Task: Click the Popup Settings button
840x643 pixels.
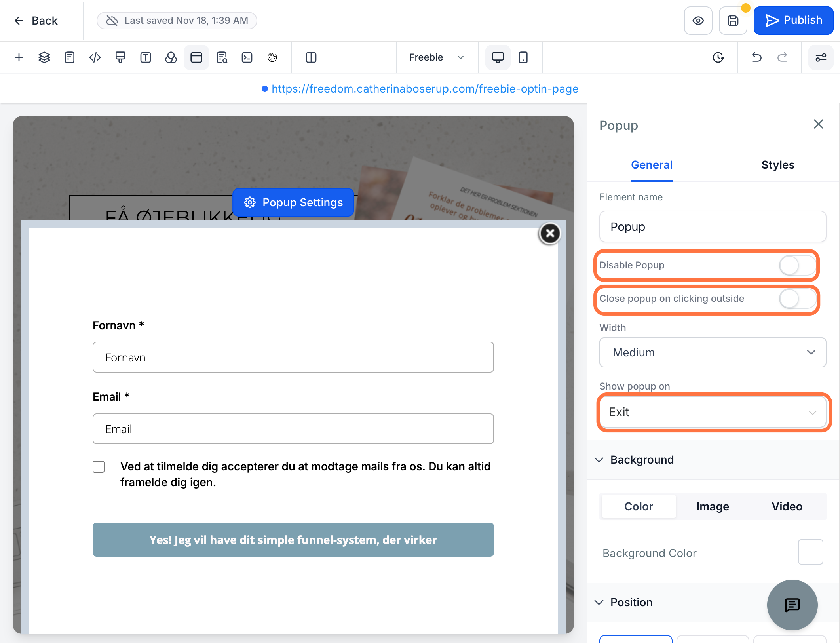Action: [x=293, y=202]
